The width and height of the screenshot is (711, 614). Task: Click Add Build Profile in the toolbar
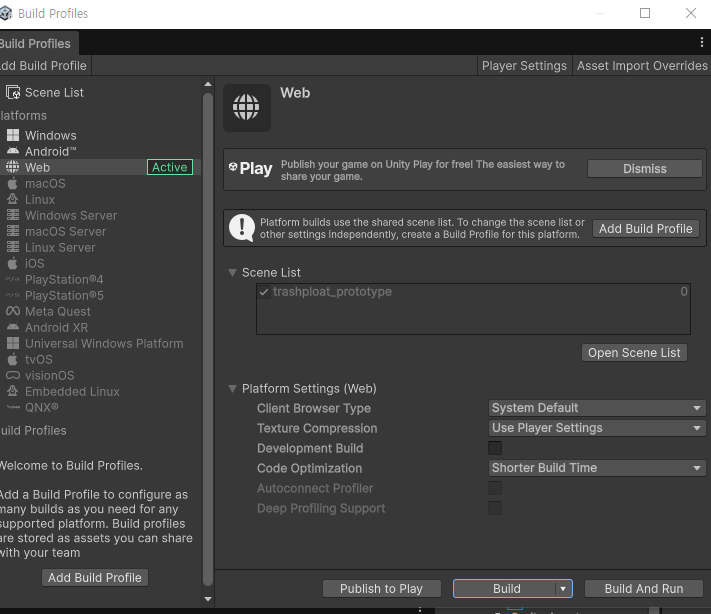(44, 66)
